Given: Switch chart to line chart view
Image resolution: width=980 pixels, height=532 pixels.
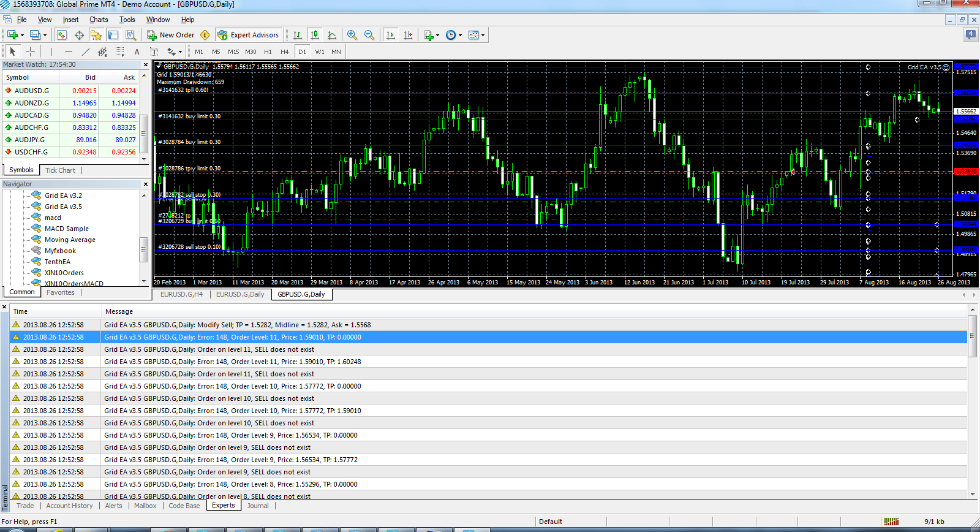Looking at the screenshot, I should click(x=332, y=35).
